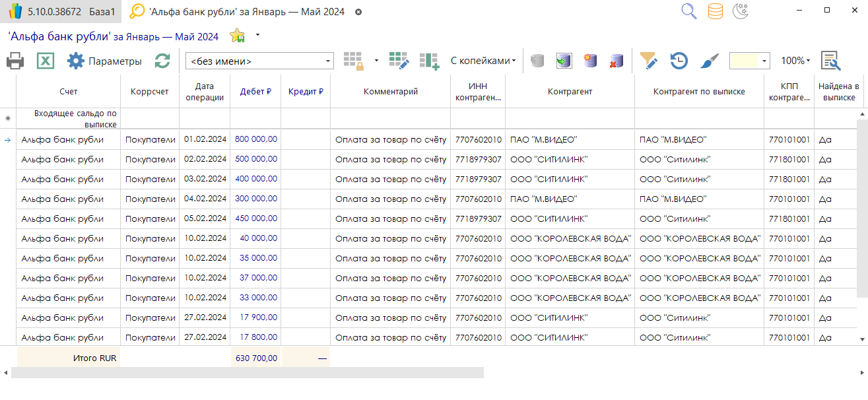Image resolution: width=868 pixels, height=400 pixels.
Task: Open the Параметры settings button
Action: pyautogui.click(x=105, y=61)
